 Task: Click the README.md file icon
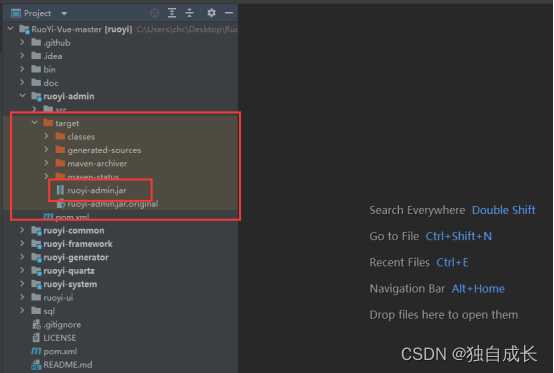tap(36, 365)
